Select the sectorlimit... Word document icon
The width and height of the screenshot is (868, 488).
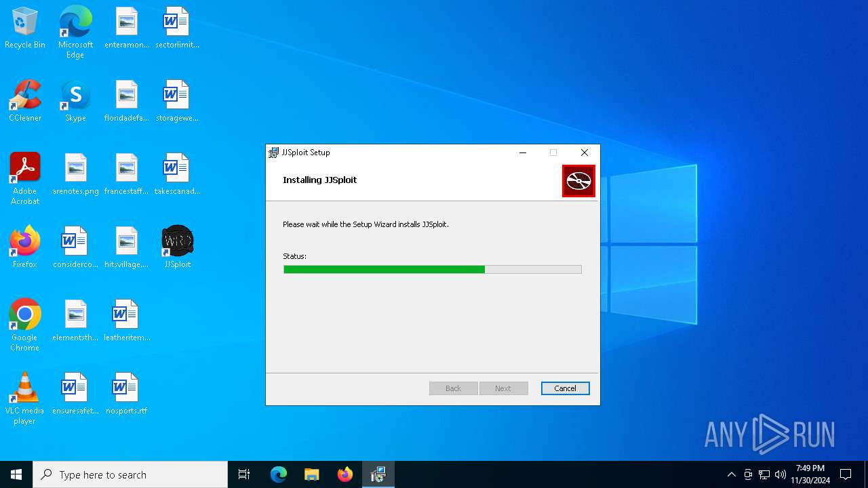[x=177, y=28]
